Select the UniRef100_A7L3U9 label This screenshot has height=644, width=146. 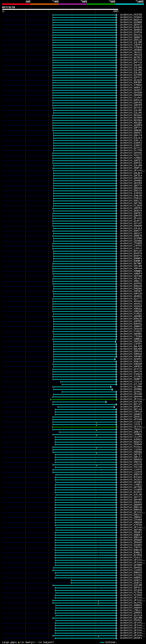pos(131,384)
